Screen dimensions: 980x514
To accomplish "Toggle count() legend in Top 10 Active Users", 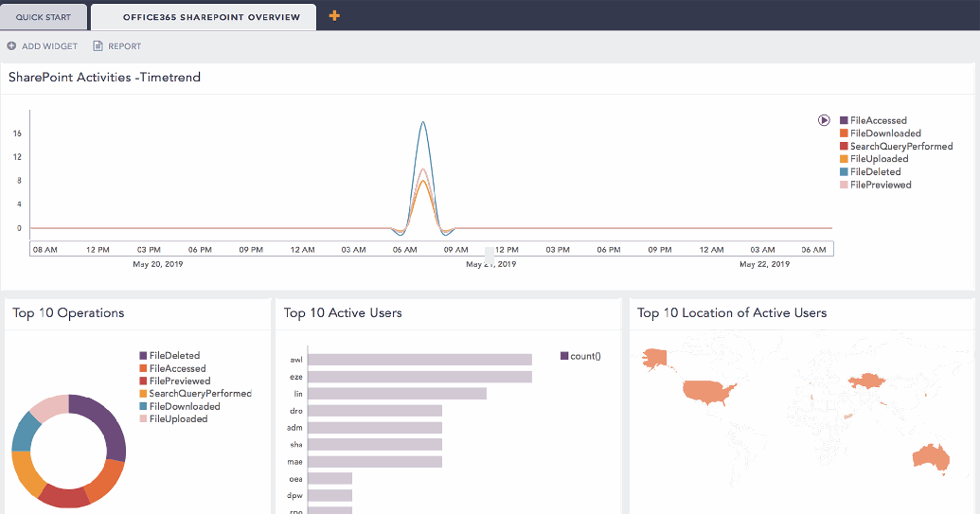I will point(580,356).
